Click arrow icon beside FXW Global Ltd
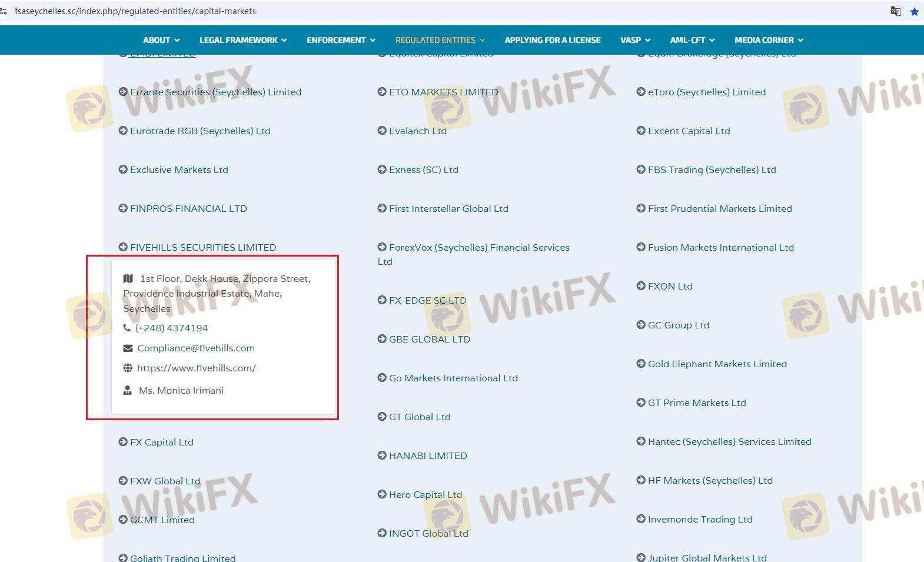This screenshot has height=562, width=924. click(123, 481)
